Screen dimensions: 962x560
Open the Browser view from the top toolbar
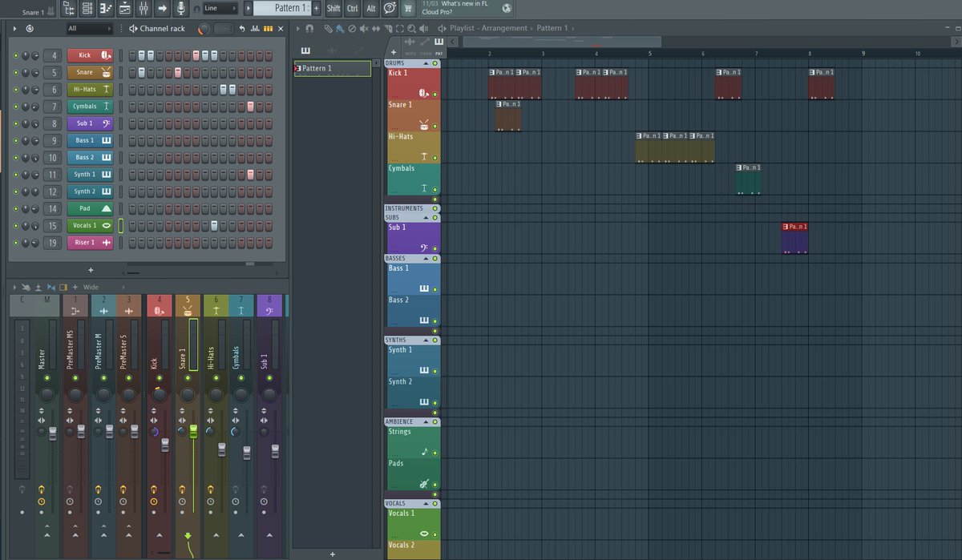tap(69, 9)
